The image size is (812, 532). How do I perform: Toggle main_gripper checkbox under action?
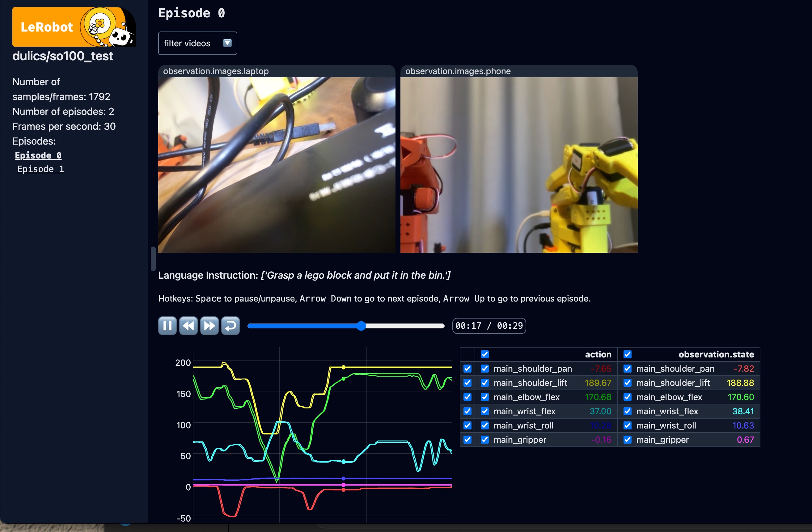[x=484, y=440]
